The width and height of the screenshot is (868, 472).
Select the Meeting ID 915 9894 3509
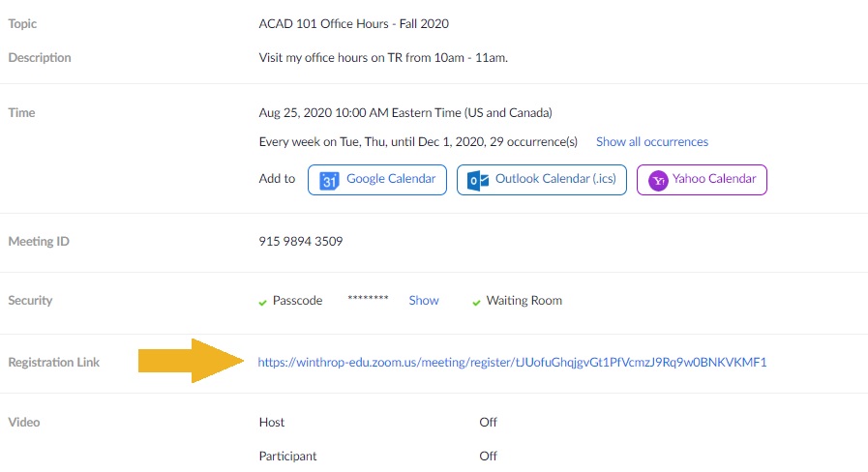pyautogui.click(x=301, y=241)
